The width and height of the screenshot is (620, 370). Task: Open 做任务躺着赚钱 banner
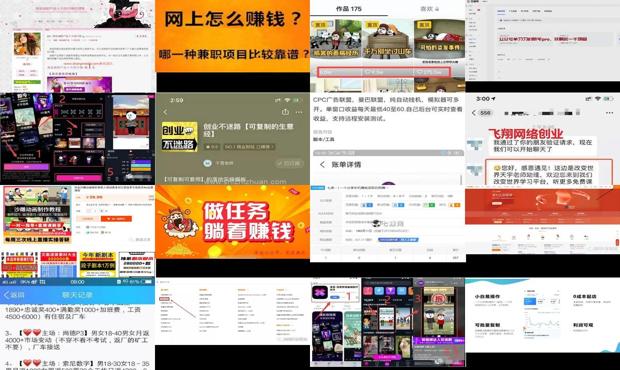click(x=232, y=222)
